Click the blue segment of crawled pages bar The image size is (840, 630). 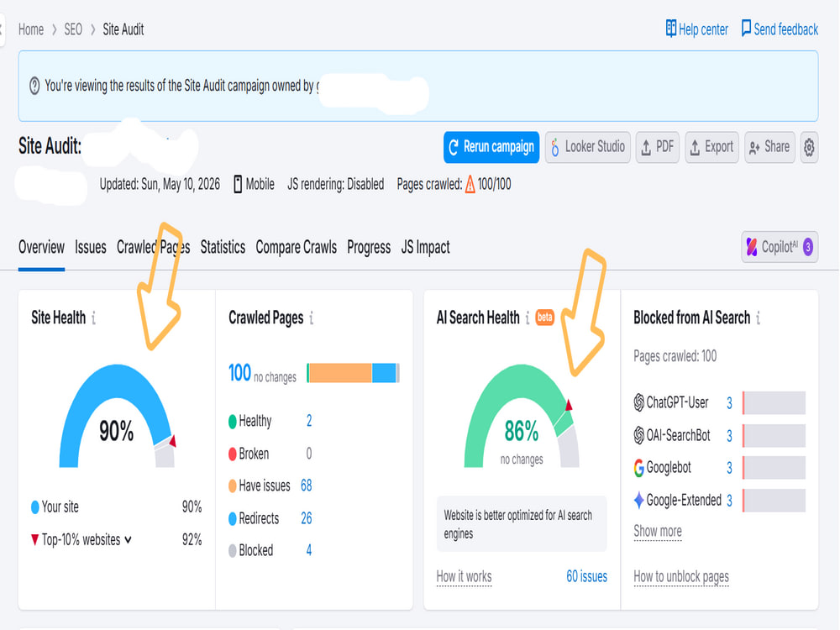384,373
